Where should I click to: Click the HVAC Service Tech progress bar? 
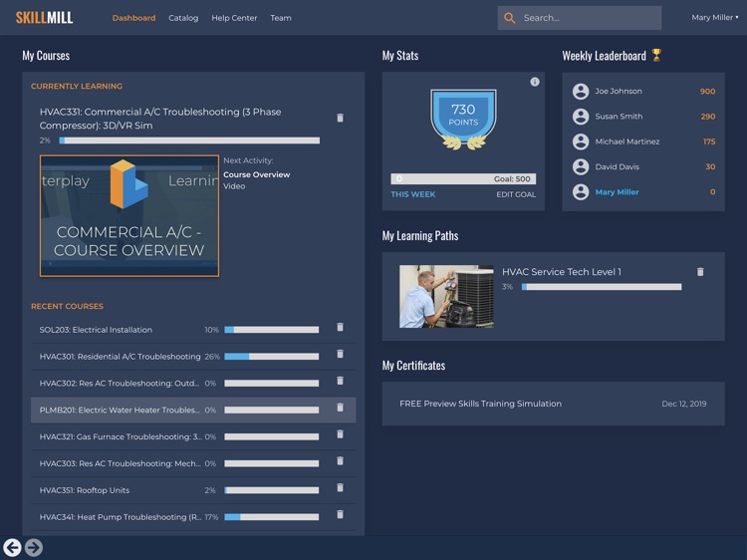click(x=602, y=287)
